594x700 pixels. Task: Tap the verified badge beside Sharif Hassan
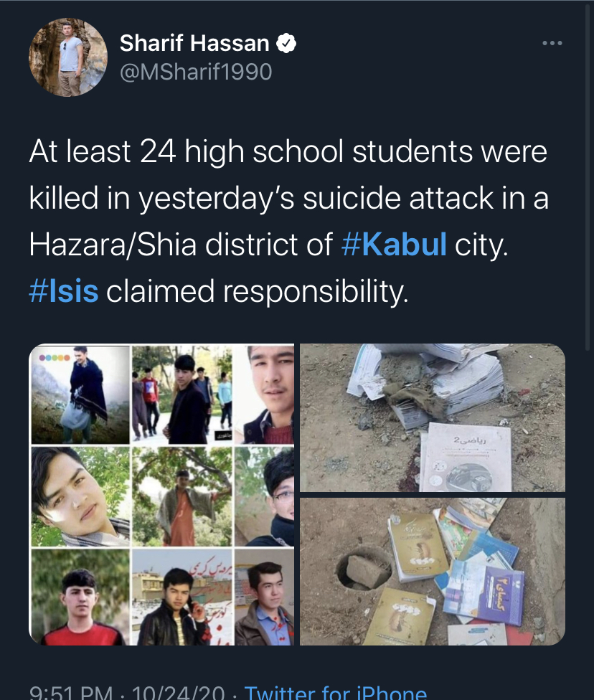[286, 43]
